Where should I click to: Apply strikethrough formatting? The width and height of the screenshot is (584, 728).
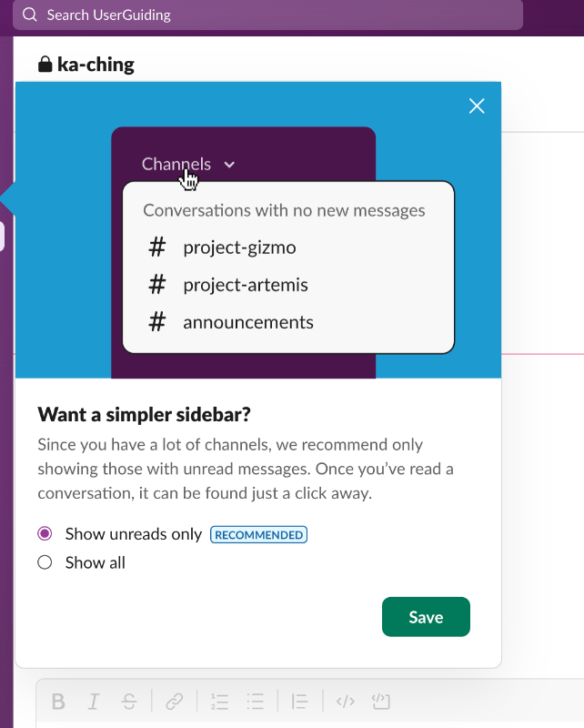(x=129, y=701)
